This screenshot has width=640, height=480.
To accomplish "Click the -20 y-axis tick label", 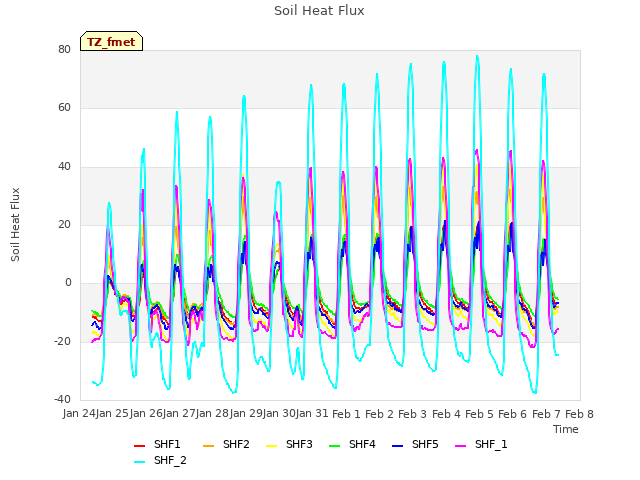I will click(62, 342).
